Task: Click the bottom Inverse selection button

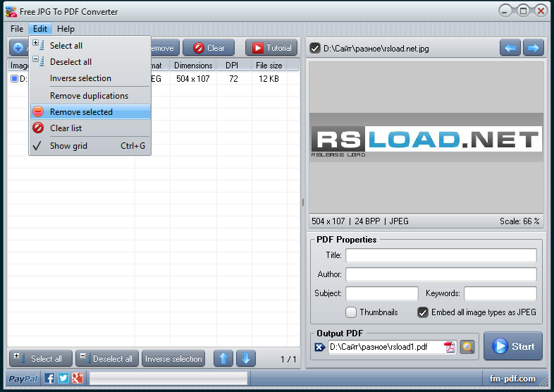Action: tap(173, 358)
